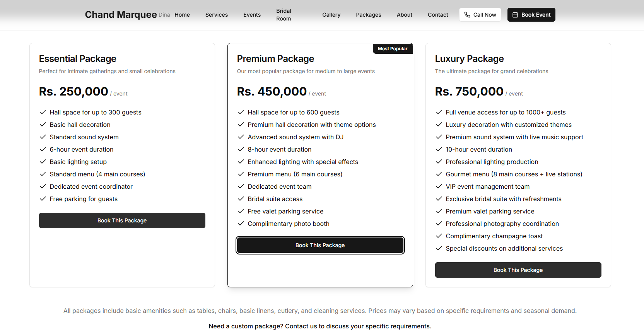Click the Book Event button

point(531,14)
